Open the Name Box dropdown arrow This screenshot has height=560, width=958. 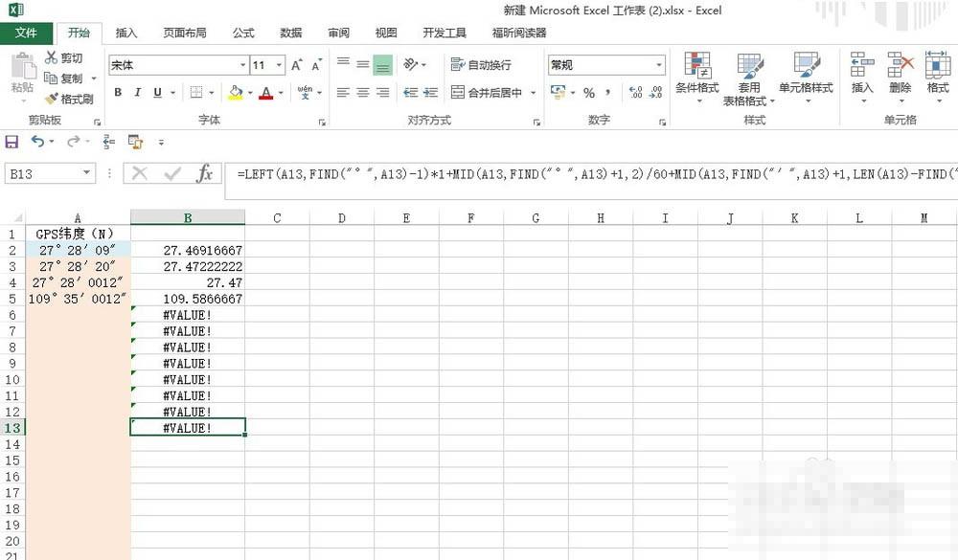click(x=87, y=173)
